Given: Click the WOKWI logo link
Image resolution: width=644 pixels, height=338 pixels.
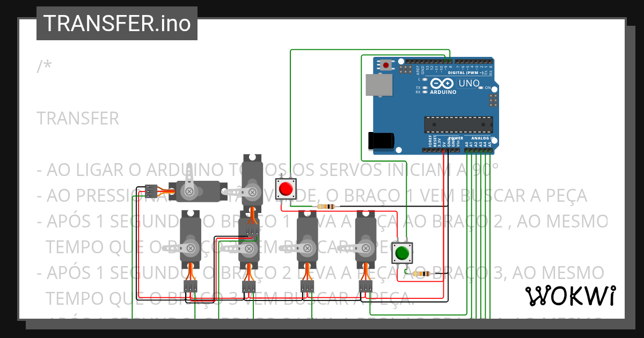Looking at the screenshot, I should pyautogui.click(x=572, y=294).
